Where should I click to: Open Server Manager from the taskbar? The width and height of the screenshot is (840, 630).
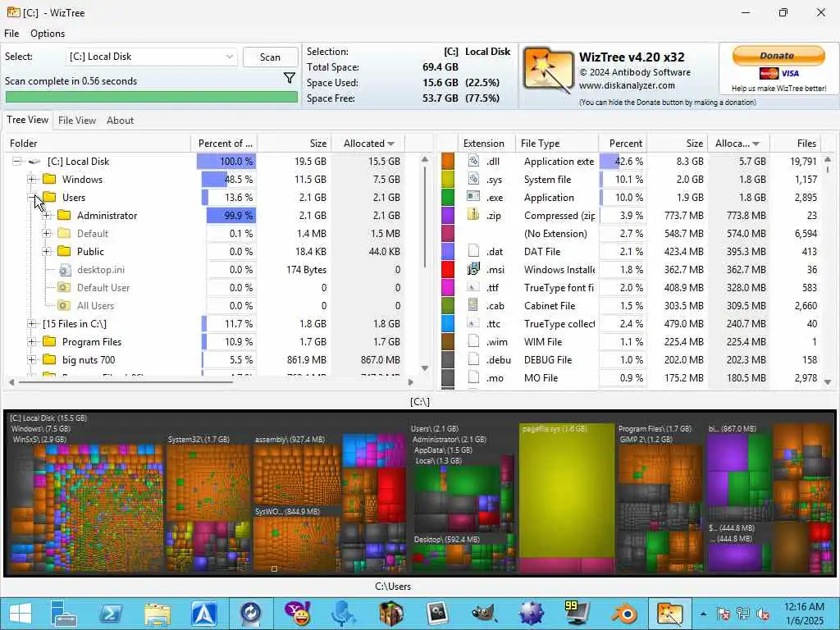point(64,614)
